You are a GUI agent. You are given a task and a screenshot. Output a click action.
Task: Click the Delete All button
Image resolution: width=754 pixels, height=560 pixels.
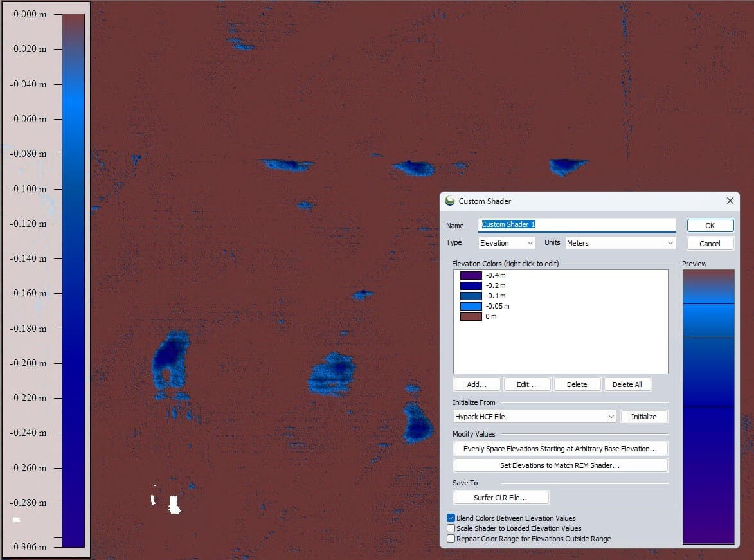click(627, 384)
